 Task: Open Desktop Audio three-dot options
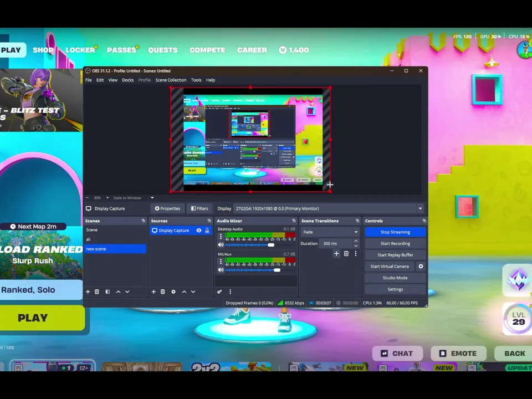[x=221, y=236]
